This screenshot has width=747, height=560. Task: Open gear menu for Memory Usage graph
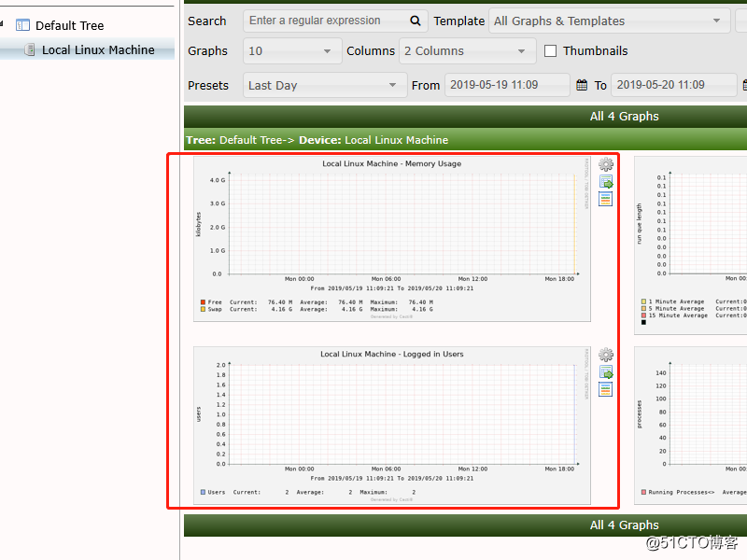click(x=605, y=164)
